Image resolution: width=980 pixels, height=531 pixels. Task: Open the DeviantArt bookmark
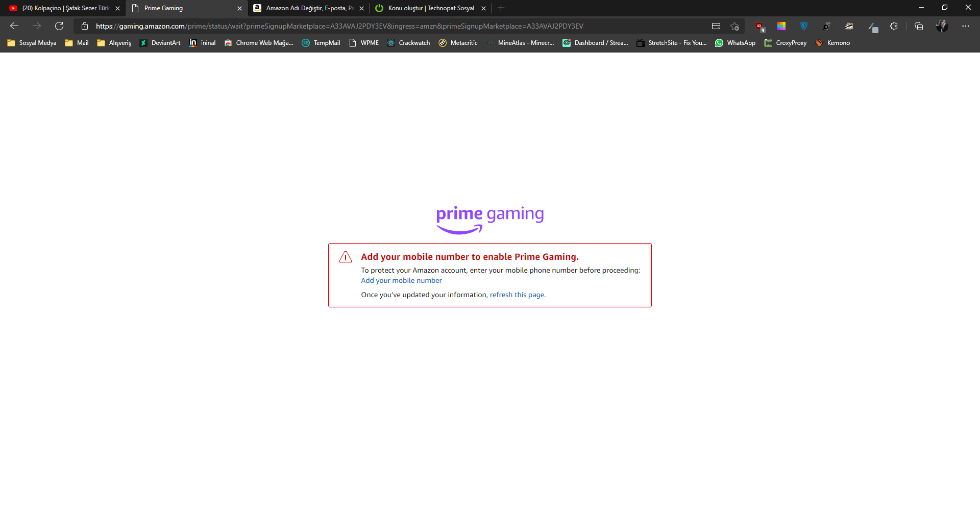(x=160, y=43)
